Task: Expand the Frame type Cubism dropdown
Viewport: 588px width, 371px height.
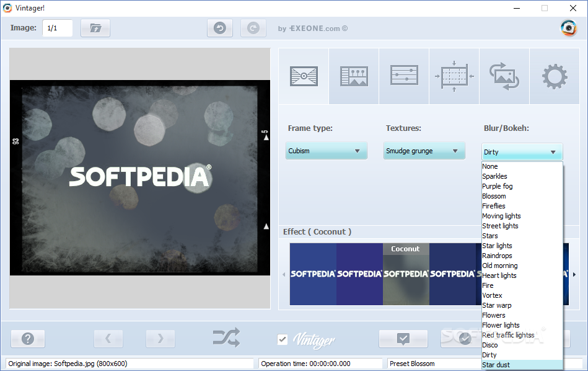Action: (327, 151)
